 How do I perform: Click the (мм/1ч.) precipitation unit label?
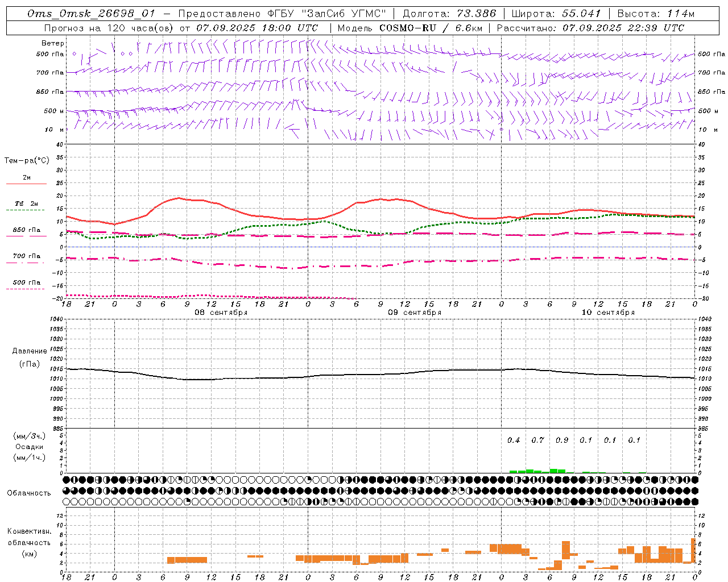[30, 458]
